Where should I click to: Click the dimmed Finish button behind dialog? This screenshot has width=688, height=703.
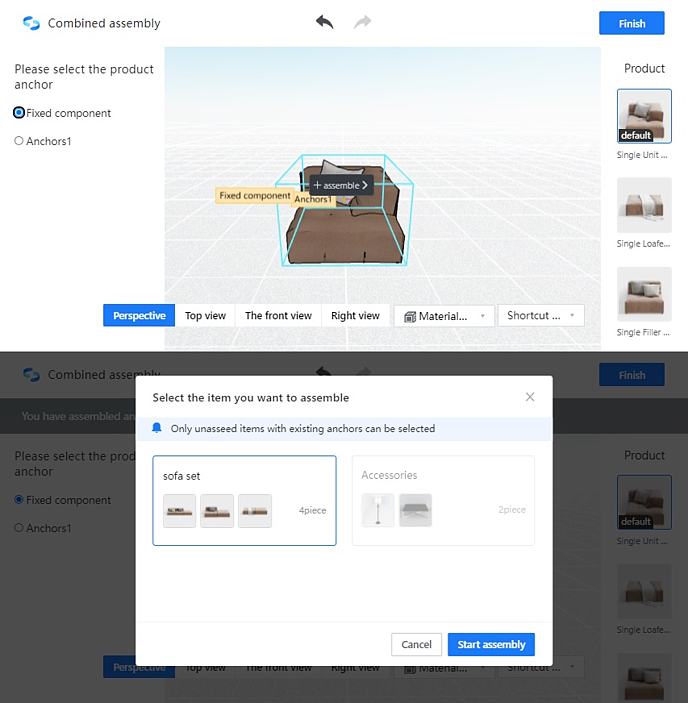click(632, 375)
